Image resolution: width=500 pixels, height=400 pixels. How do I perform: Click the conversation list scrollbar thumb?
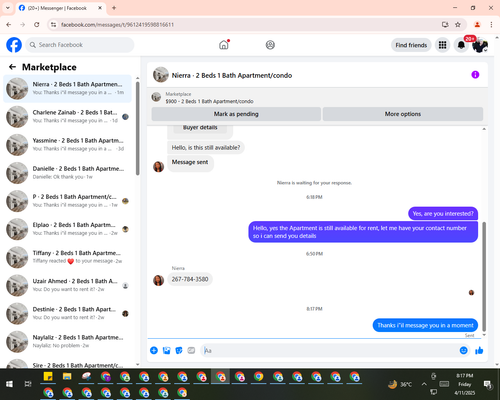pyautogui.click(x=138, y=128)
